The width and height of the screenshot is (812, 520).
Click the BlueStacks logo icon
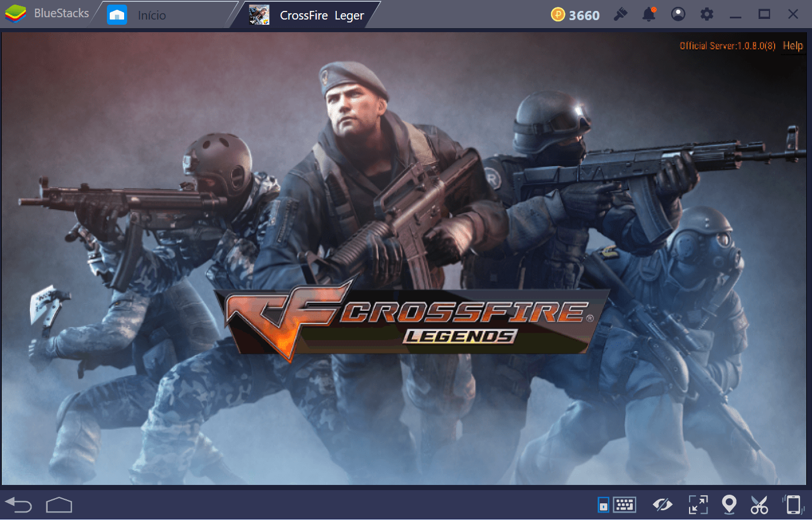click(16, 14)
